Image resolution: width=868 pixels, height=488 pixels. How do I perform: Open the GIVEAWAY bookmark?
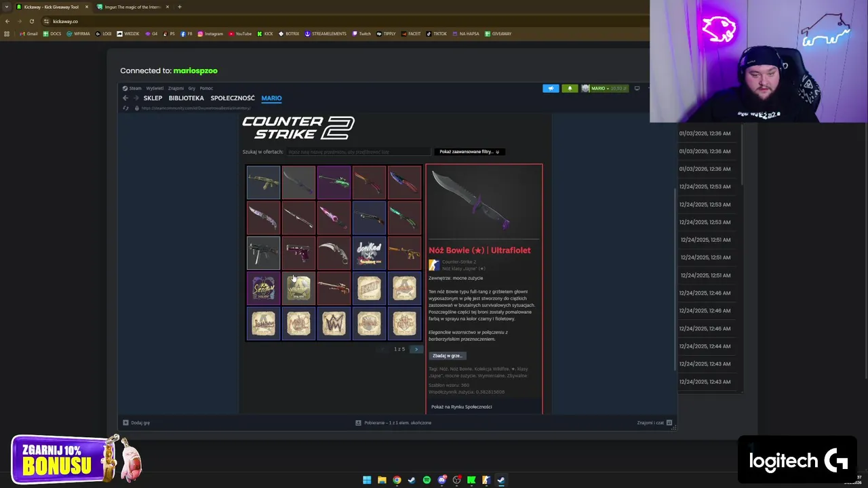(x=498, y=34)
